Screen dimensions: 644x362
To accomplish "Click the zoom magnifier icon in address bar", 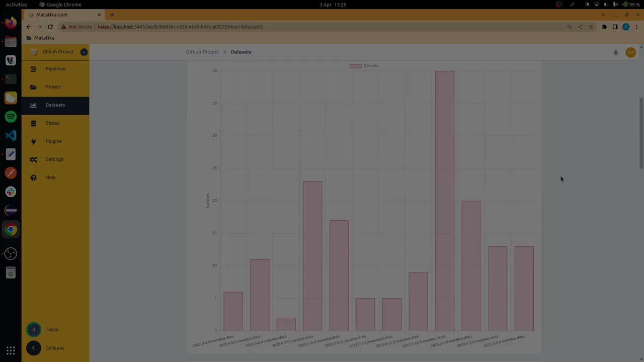I will 569,27.
